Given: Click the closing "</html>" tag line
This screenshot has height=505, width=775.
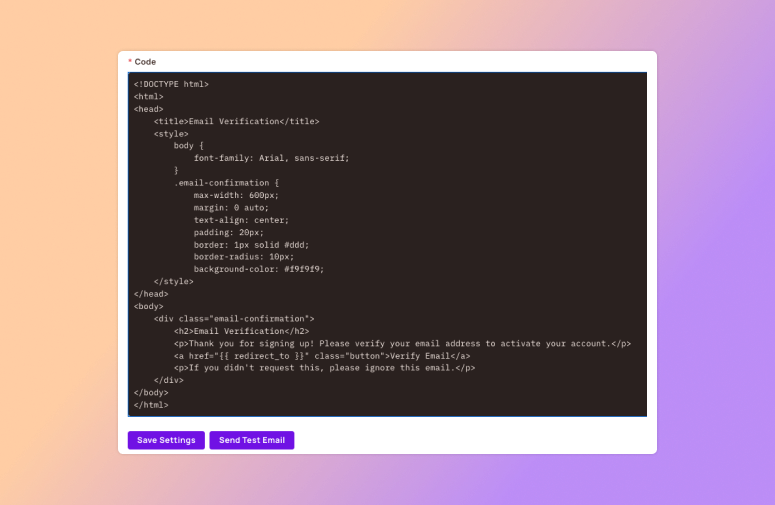Looking at the screenshot, I should pyautogui.click(x=151, y=405).
